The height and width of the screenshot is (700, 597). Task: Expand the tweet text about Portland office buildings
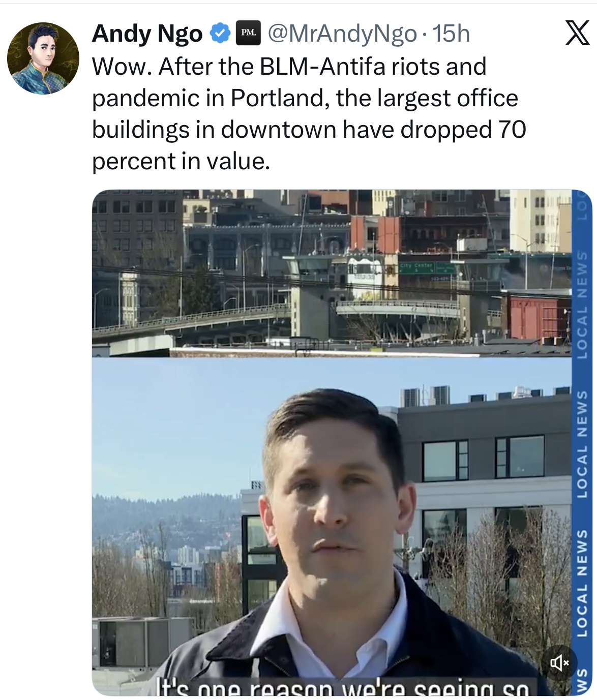[x=309, y=114]
